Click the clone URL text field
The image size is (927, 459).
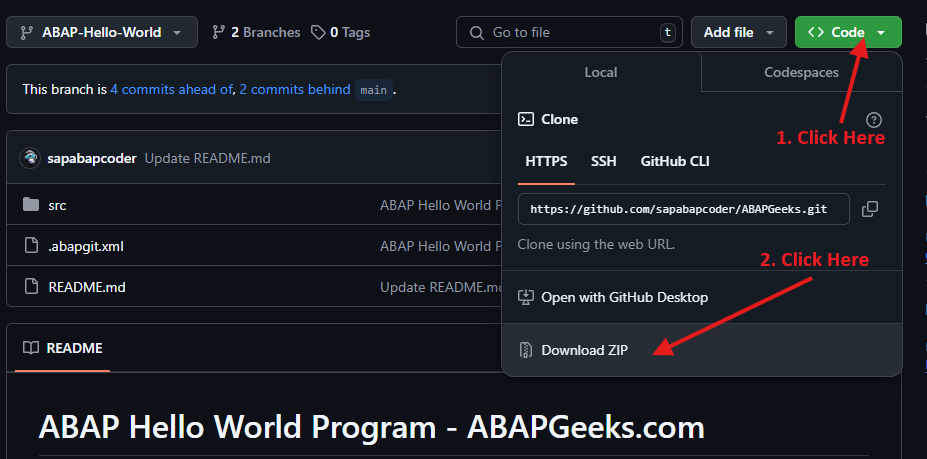(684, 209)
